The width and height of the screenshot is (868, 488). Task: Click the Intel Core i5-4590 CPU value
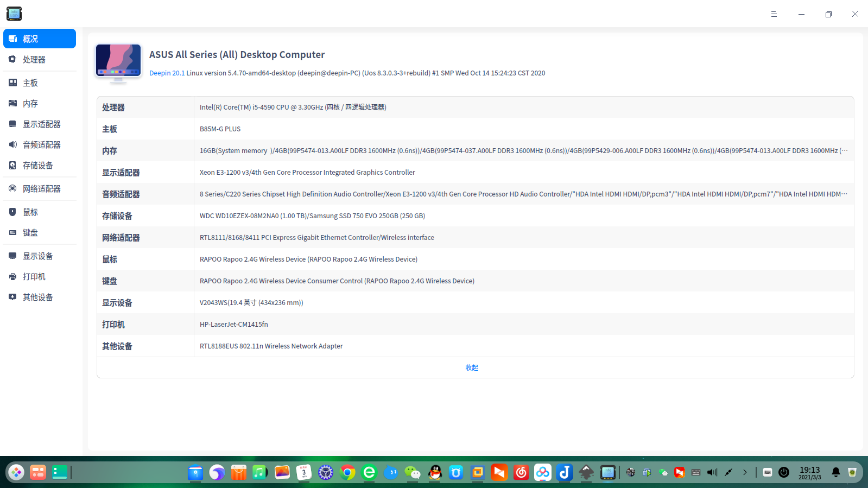point(293,107)
